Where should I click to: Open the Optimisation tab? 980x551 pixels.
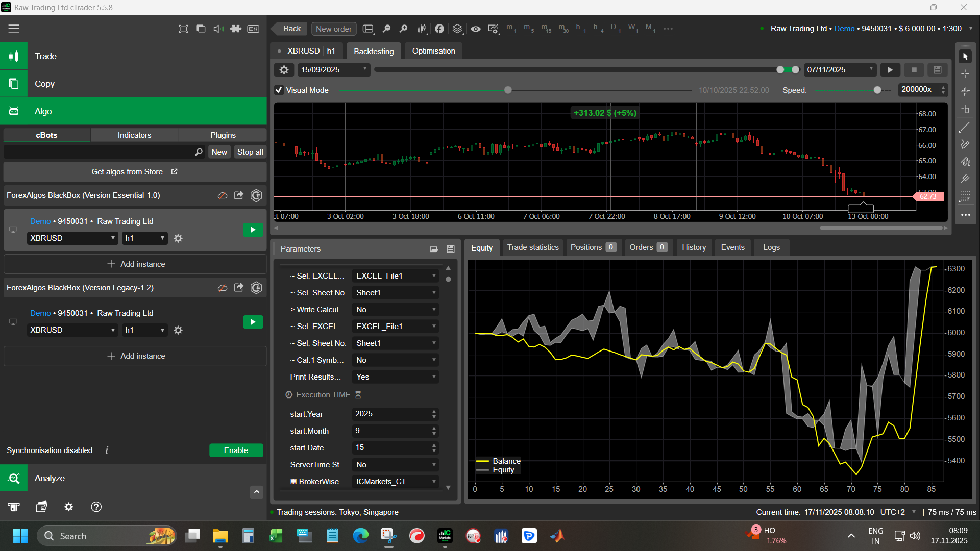tap(433, 51)
